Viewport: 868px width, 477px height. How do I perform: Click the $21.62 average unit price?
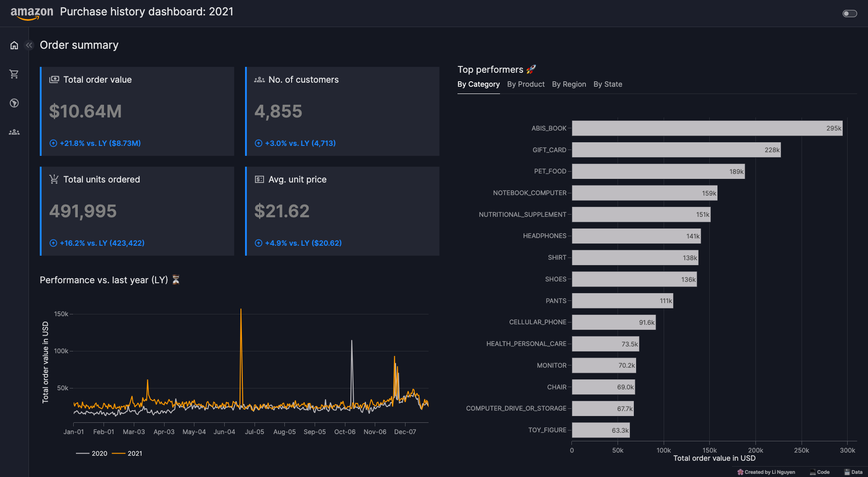coord(282,211)
